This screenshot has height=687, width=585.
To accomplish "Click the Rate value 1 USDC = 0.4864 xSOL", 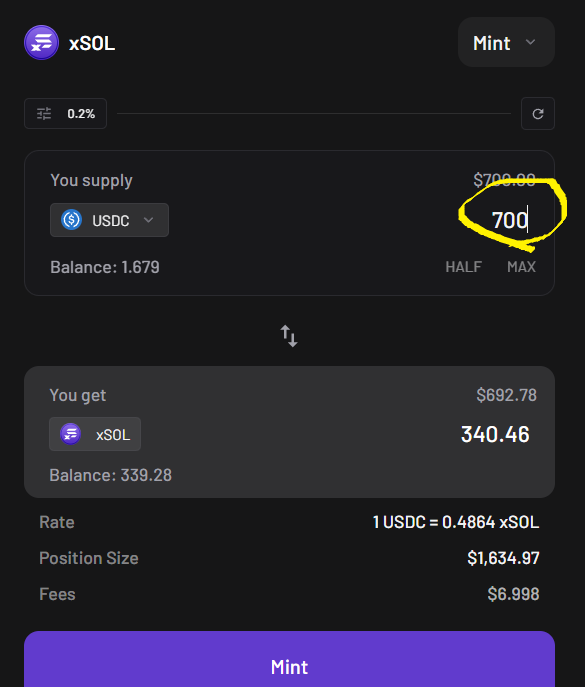I will click(x=456, y=522).
